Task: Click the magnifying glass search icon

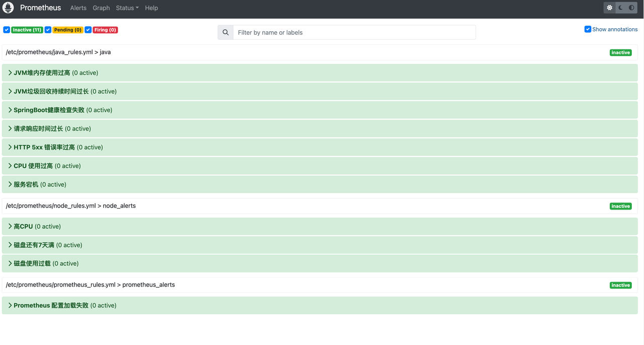Action: tap(225, 32)
